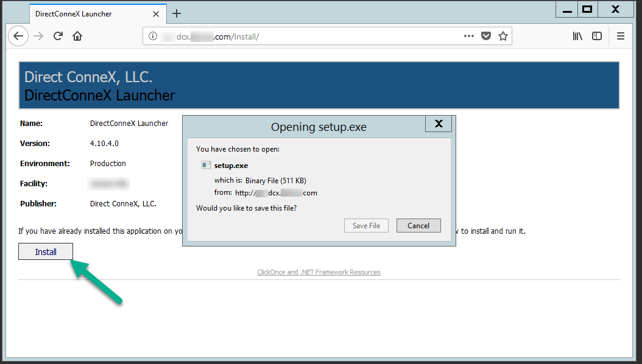Image resolution: width=642 pixels, height=364 pixels.
Task: Reload the current page
Action: [x=58, y=36]
